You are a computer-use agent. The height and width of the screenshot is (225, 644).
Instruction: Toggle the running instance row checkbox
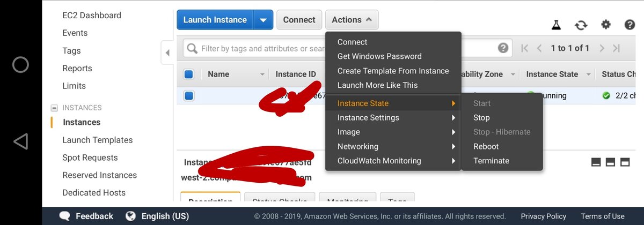click(x=188, y=96)
